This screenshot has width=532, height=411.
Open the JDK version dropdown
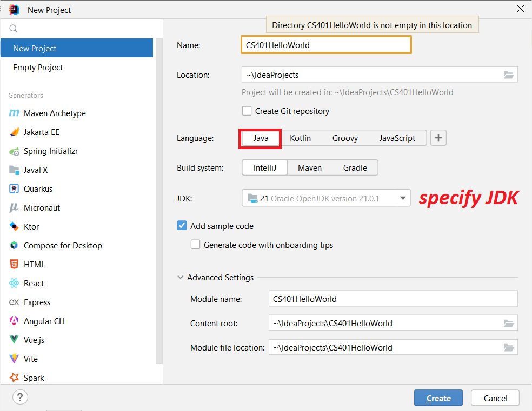[x=402, y=199]
